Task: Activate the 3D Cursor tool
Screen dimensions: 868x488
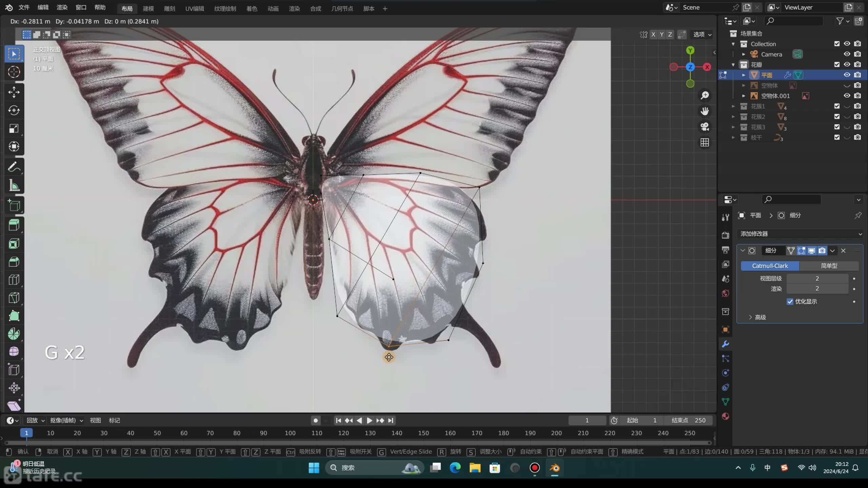Action: (14, 72)
